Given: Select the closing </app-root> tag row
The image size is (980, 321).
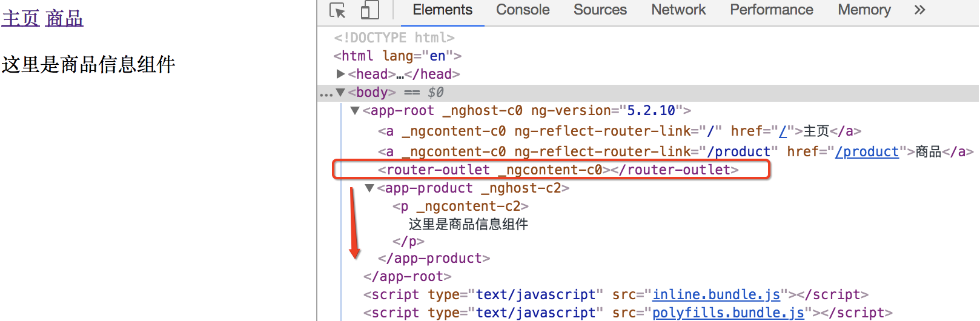Looking at the screenshot, I should pos(408,277).
